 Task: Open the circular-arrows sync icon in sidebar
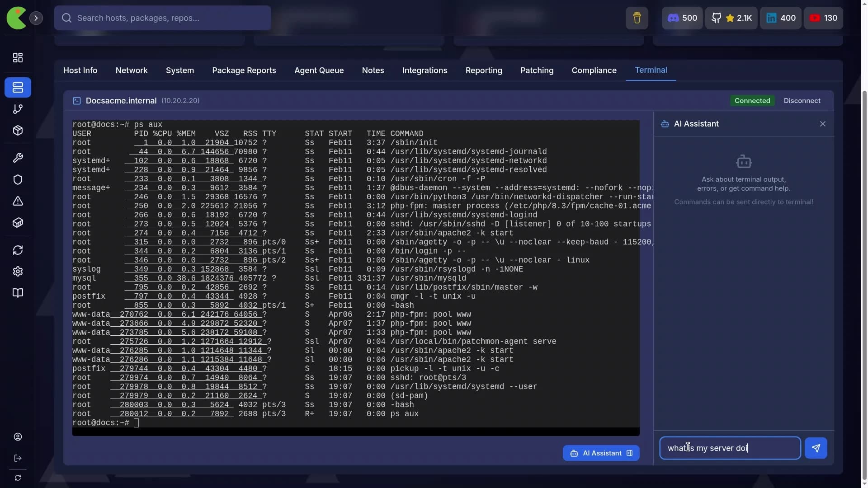18,250
